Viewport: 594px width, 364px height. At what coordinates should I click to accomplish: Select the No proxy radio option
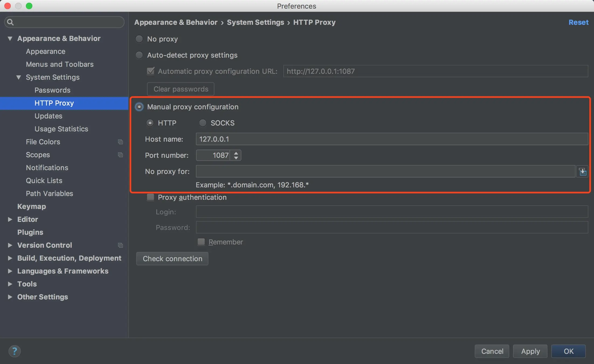(x=139, y=39)
